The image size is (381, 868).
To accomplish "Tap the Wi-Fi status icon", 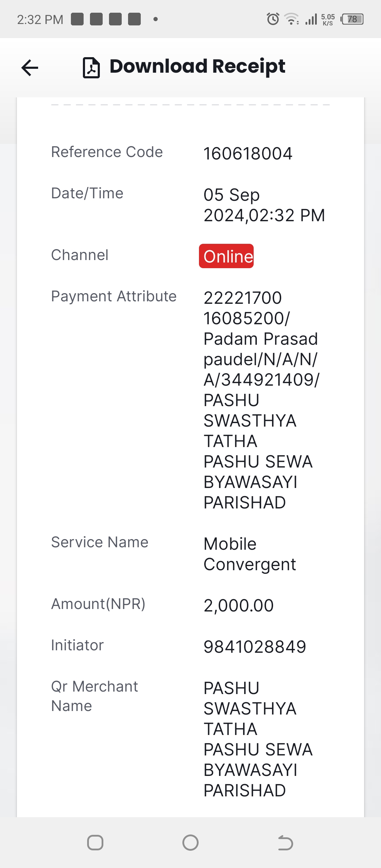I will pos(292,19).
